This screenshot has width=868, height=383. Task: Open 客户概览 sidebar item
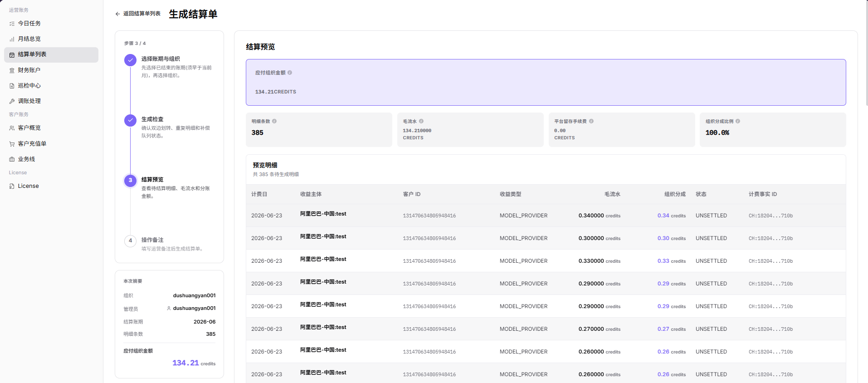click(x=51, y=128)
